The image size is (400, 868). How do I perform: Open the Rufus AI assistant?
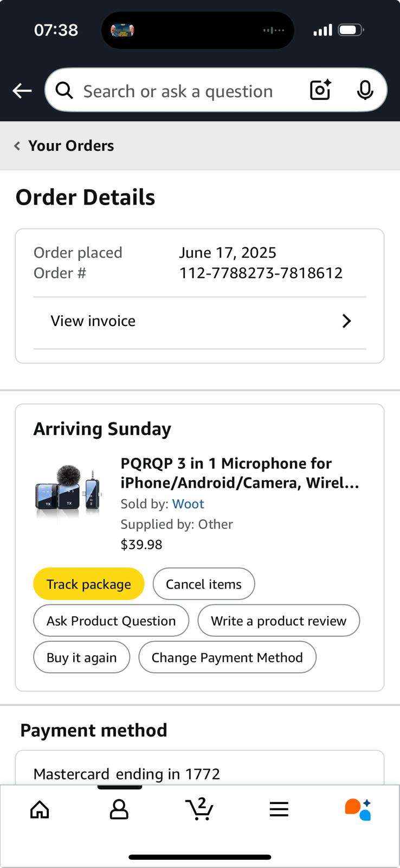[x=358, y=809]
